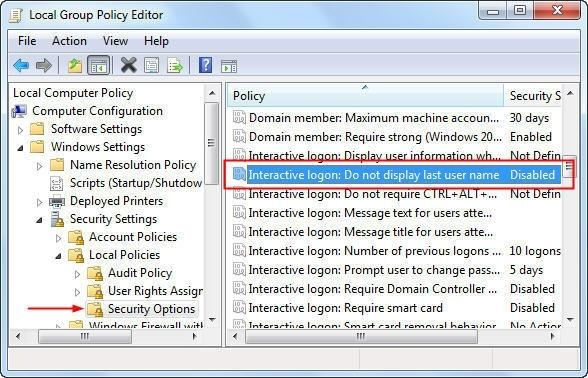Collapse the Local Policies node

58,256
